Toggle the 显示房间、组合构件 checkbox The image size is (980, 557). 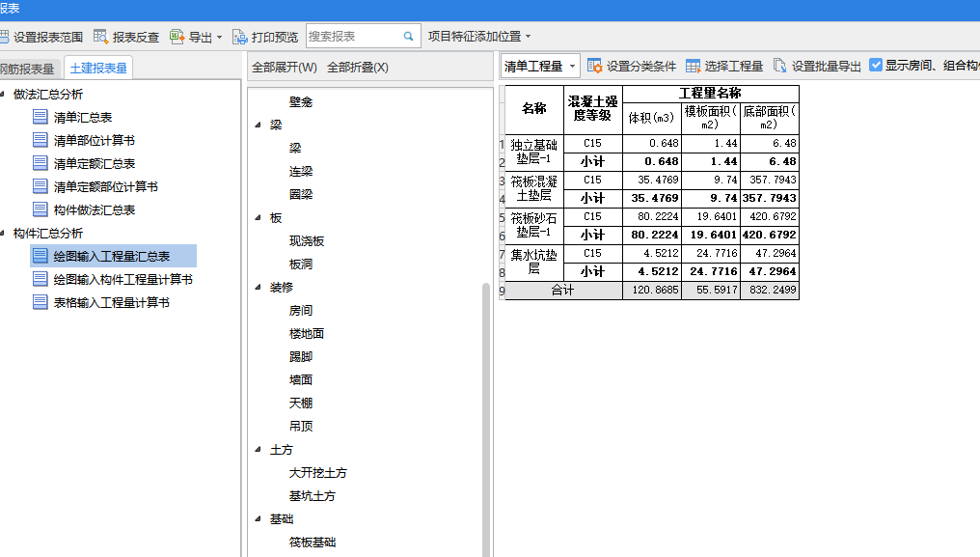tap(876, 65)
